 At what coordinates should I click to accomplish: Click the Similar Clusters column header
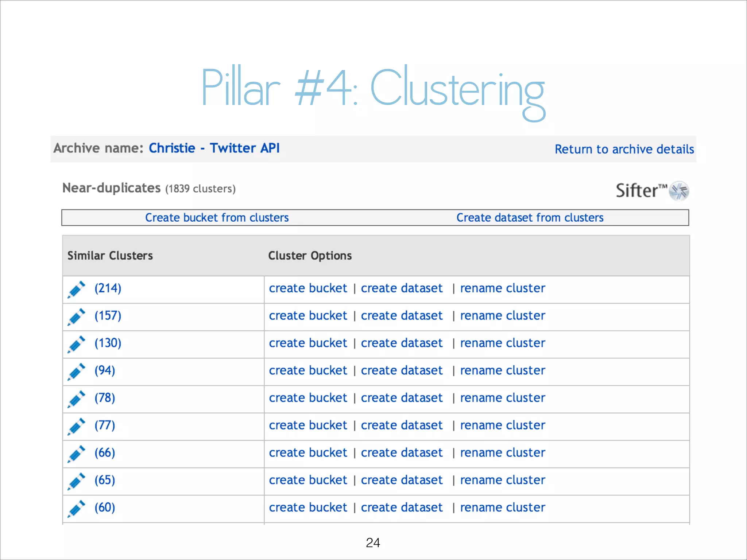(x=110, y=256)
